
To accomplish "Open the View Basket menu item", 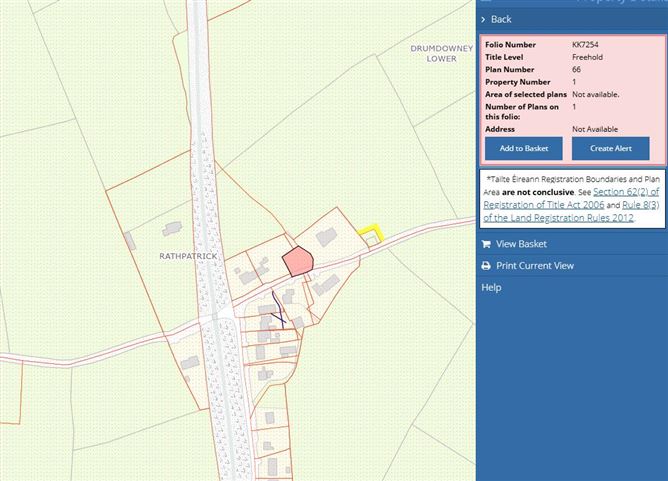I will tap(521, 244).
